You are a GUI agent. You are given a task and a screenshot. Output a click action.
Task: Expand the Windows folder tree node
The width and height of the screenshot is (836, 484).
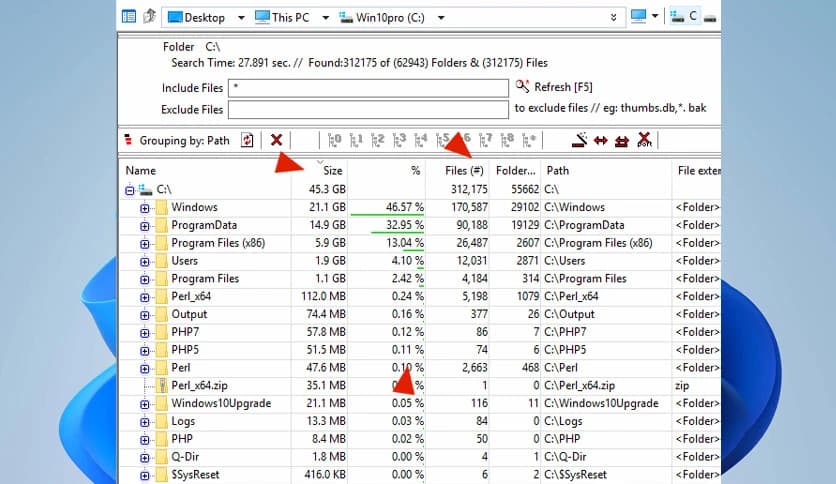144,208
